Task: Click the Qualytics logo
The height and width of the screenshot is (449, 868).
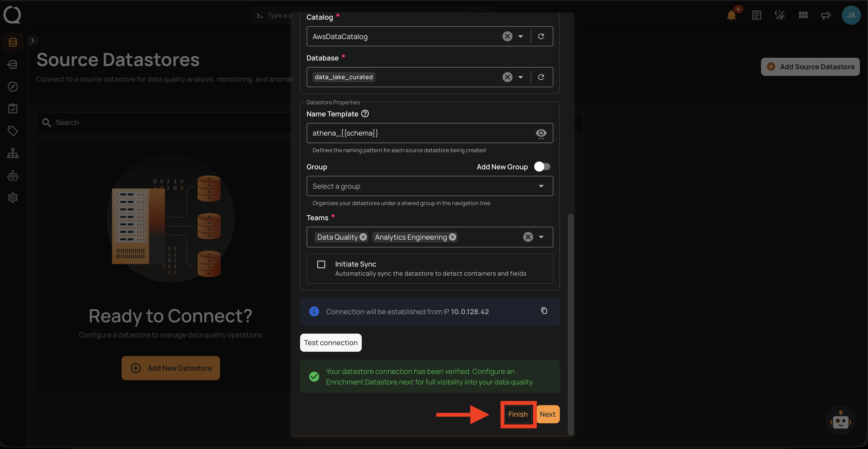Action: 12,15
